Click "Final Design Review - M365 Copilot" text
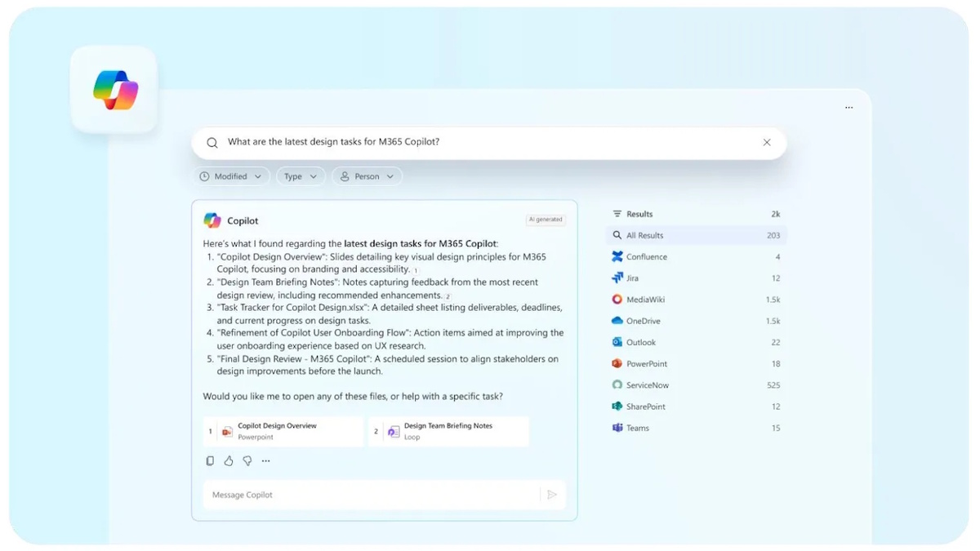Screen dimensions: 980x551 (294, 358)
